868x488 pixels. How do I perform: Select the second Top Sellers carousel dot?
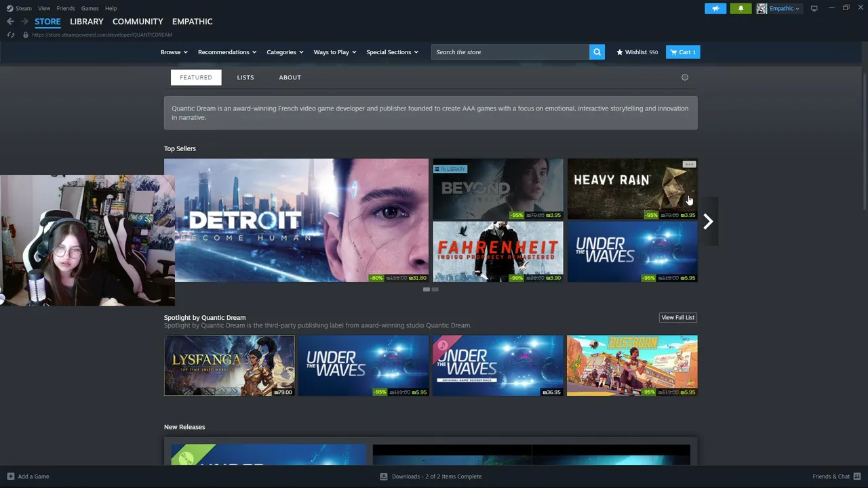[435, 289]
